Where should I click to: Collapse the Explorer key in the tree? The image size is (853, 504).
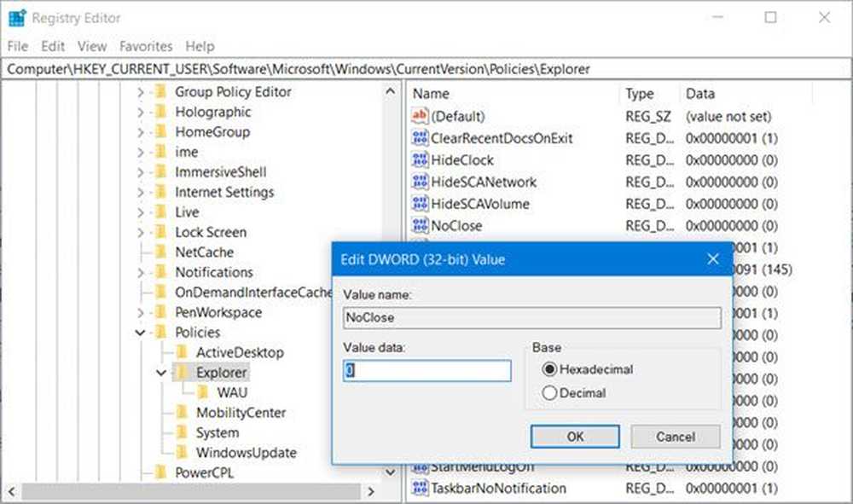161,373
